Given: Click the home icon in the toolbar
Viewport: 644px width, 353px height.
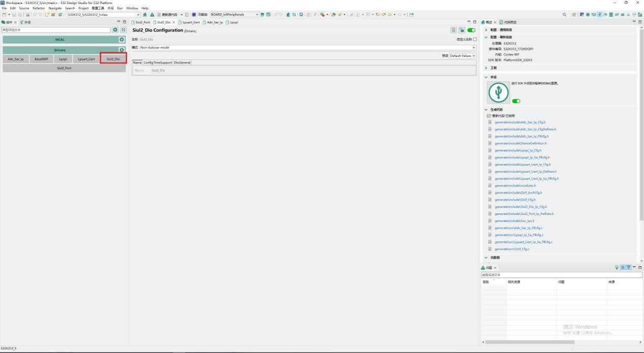Looking at the screenshot, I should click(145, 15).
